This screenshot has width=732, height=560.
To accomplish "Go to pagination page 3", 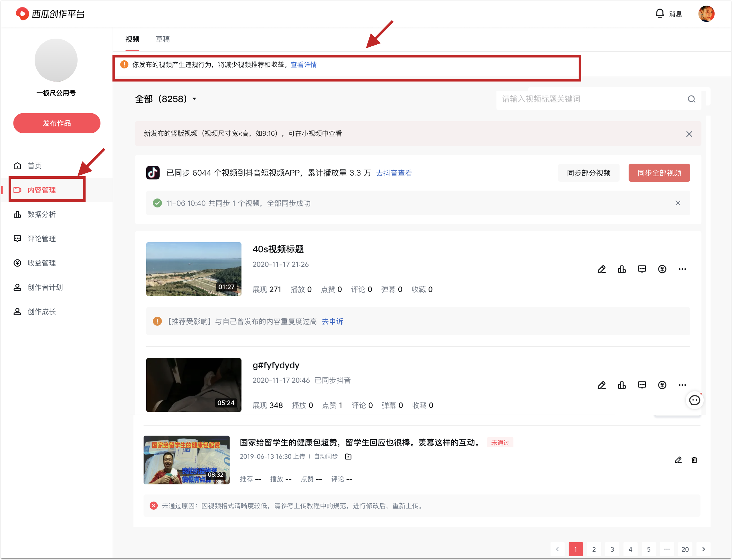I will click(612, 549).
